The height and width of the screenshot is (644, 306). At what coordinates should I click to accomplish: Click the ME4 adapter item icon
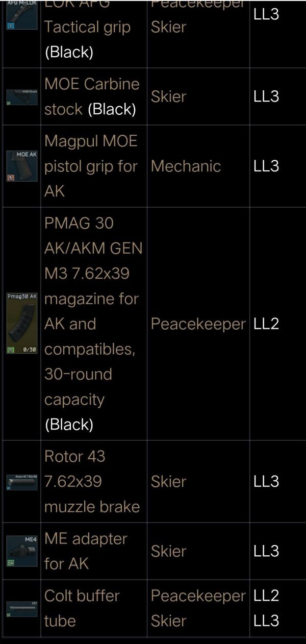[22, 551]
